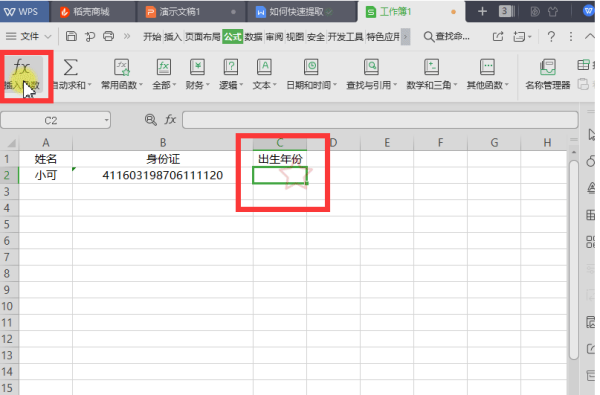Expand the Math and Trig functions dropdown
The image size is (600, 395).
click(455, 85)
